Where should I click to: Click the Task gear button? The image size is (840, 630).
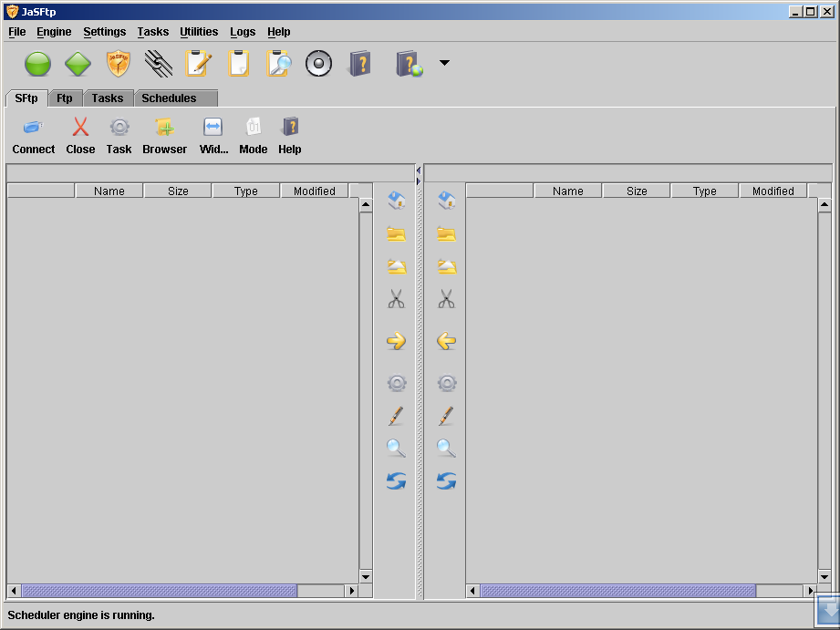click(119, 137)
